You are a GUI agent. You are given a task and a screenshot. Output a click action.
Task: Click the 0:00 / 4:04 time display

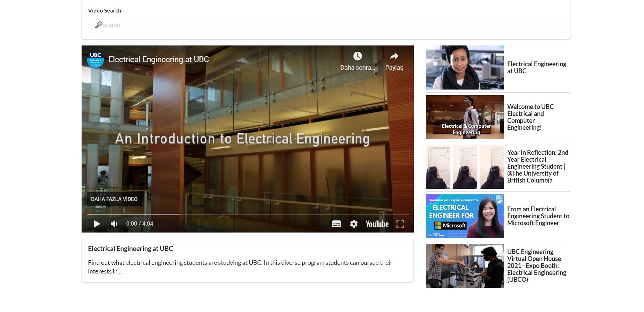140,224
